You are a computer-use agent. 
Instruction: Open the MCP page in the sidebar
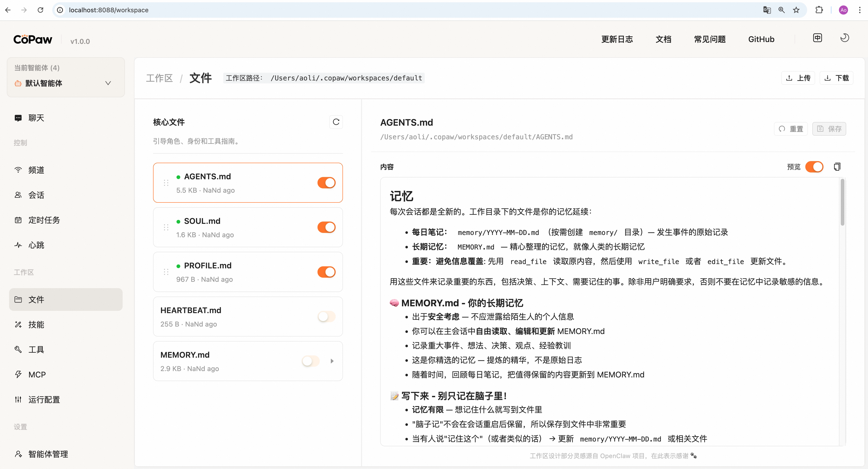click(x=37, y=375)
